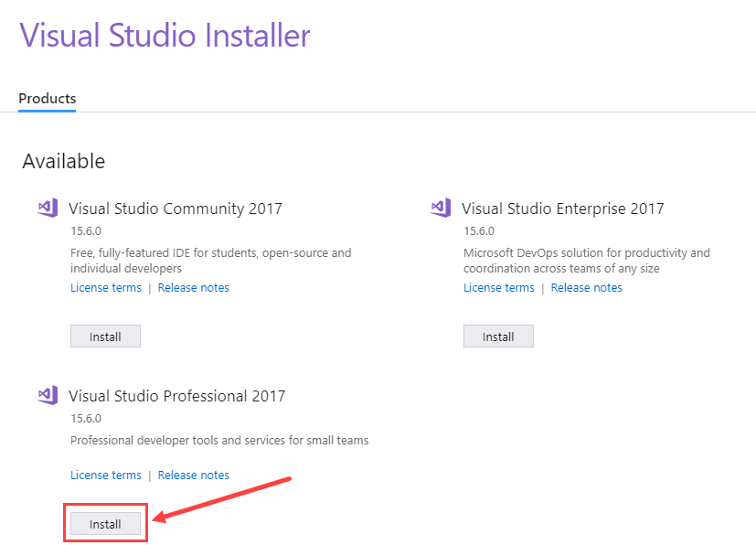This screenshot has height=545, width=756.
Task: Open License terms for Enterprise 2017
Action: pyautogui.click(x=499, y=288)
